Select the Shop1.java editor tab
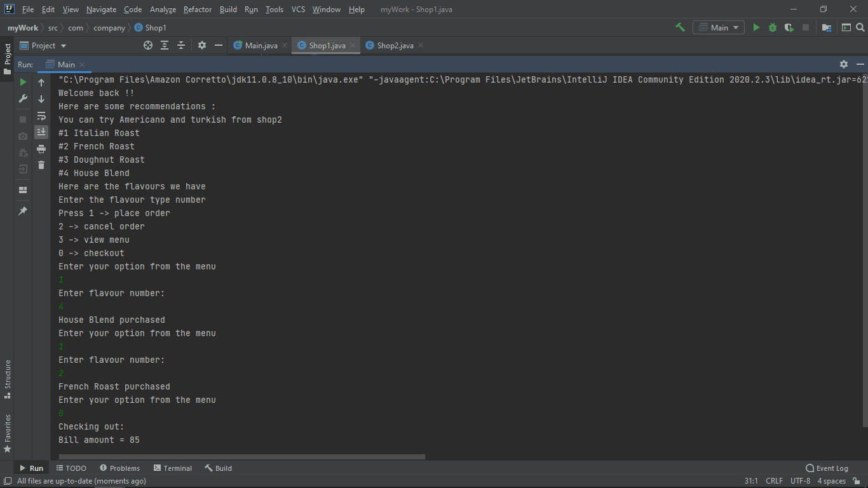The height and width of the screenshot is (488, 868). click(327, 45)
